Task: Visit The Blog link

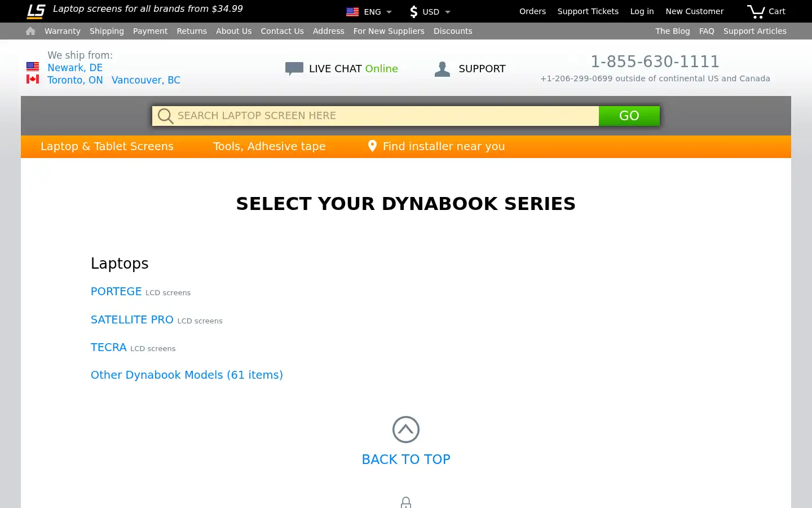Action: coord(673,31)
